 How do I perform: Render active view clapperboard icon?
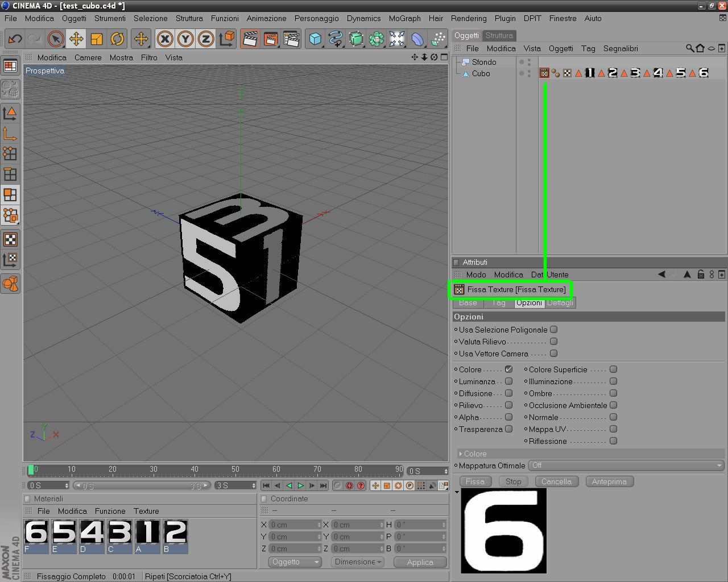tap(250, 39)
